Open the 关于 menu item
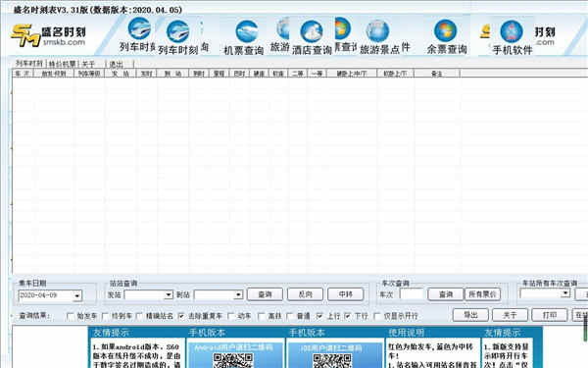588x368 pixels. click(x=88, y=64)
